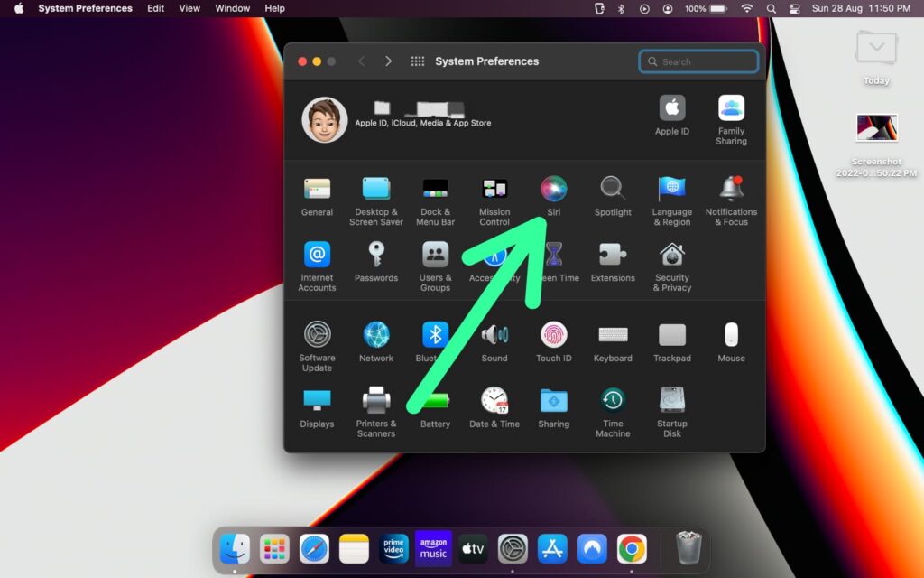The height and width of the screenshot is (578, 924).
Task: Open the Apple menu
Action: click(x=19, y=8)
